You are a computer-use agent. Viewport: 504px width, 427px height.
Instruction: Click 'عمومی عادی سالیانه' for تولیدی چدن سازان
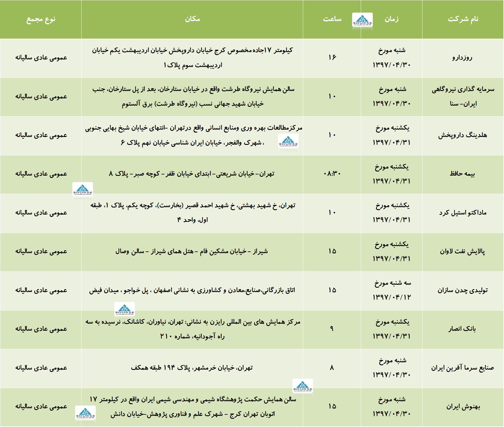pyautogui.click(x=41, y=290)
